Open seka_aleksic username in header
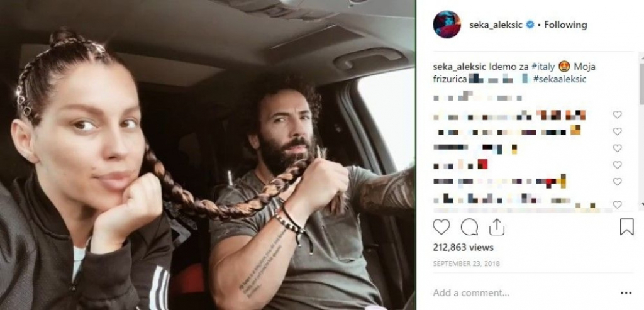 click(x=496, y=25)
